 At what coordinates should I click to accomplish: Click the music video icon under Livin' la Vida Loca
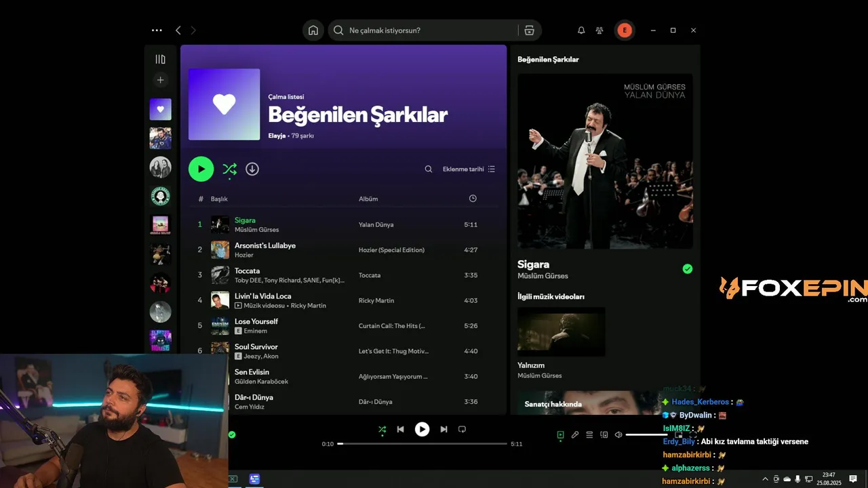[238, 306]
